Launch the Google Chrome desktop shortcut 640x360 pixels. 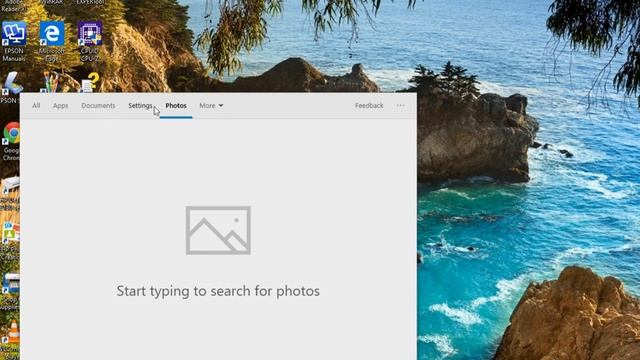11,141
